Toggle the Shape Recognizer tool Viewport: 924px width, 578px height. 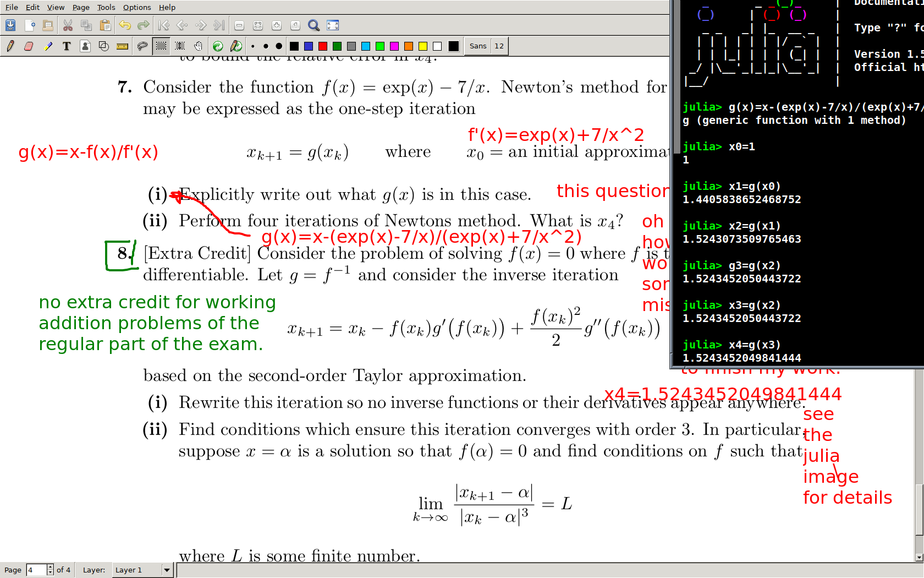tap(104, 46)
